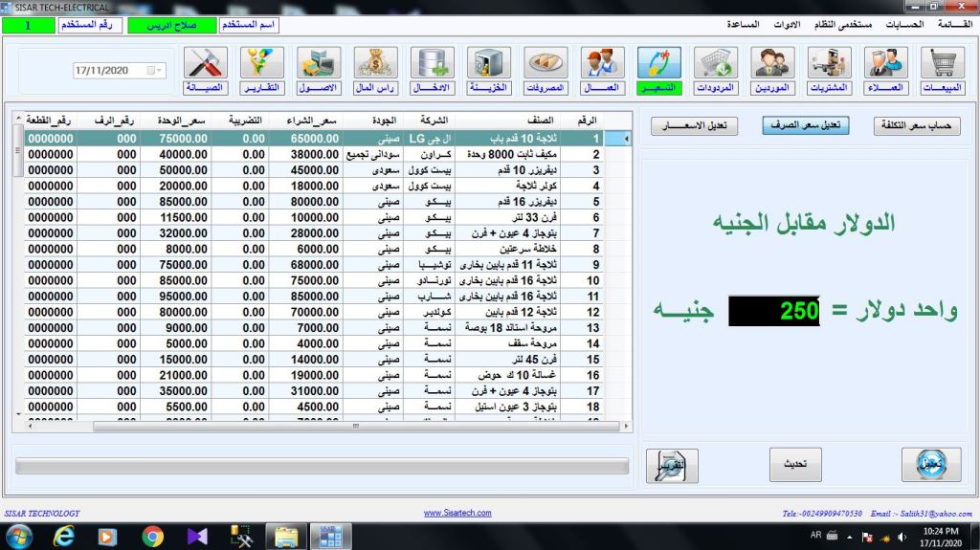Image resolution: width=980 pixels, height=550 pixels.
Task: Click the report preview (تقرير) magnifier button
Action: click(672, 464)
